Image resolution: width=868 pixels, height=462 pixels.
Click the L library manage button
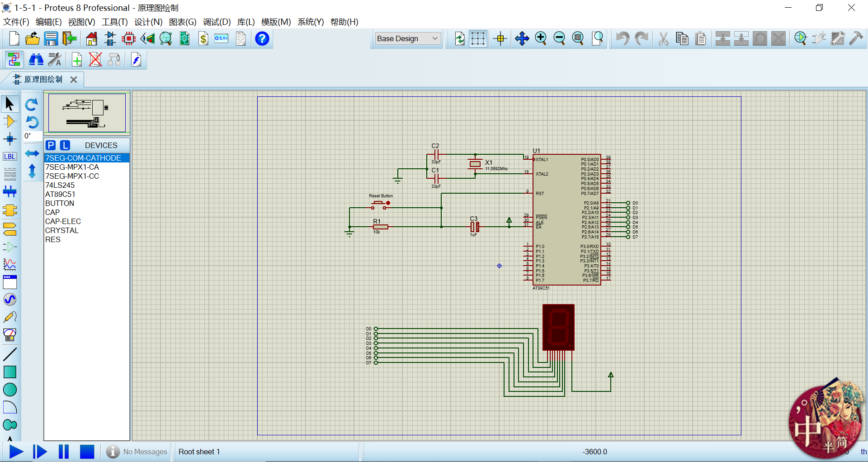pos(66,145)
